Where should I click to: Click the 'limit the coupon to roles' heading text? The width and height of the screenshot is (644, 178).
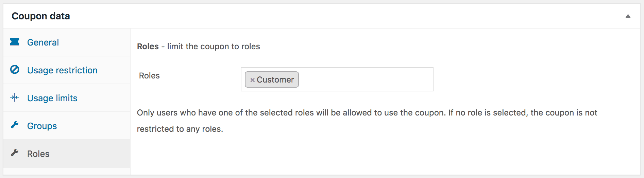click(214, 47)
